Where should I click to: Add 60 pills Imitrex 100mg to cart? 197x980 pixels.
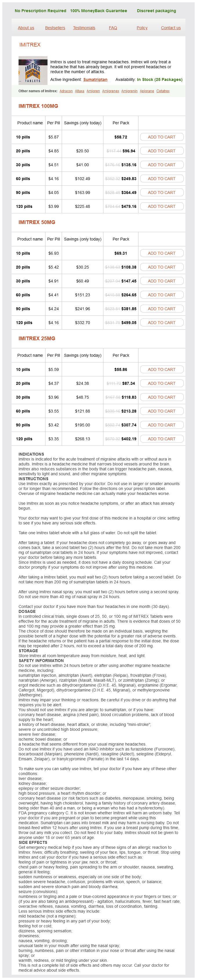162,178
